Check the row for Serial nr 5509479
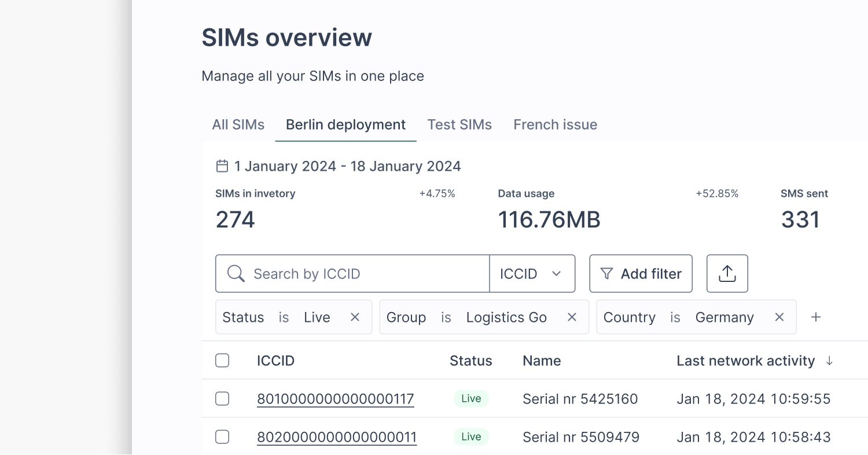This screenshot has height=455, width=868. 222,437
